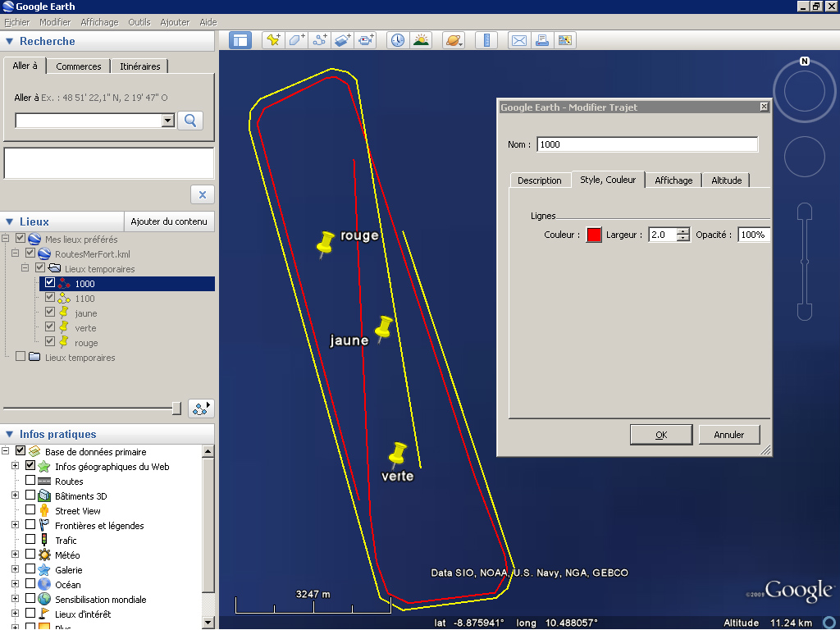Play tour button below Lieux panel
This screenshot has width=840, height=630.
pyautogui.click(x=202, y=409)
